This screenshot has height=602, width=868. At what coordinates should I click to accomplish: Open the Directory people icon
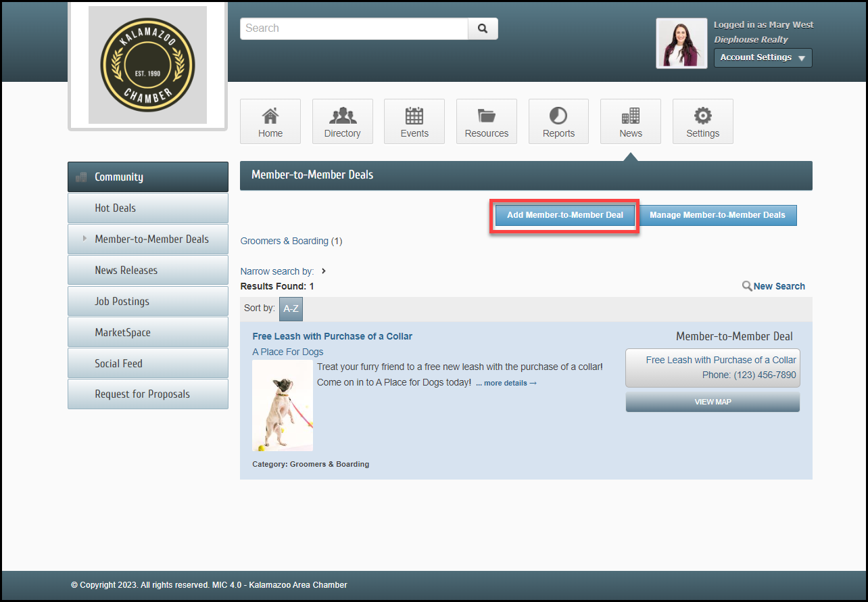pyautogui.click(x=342, y=116)
